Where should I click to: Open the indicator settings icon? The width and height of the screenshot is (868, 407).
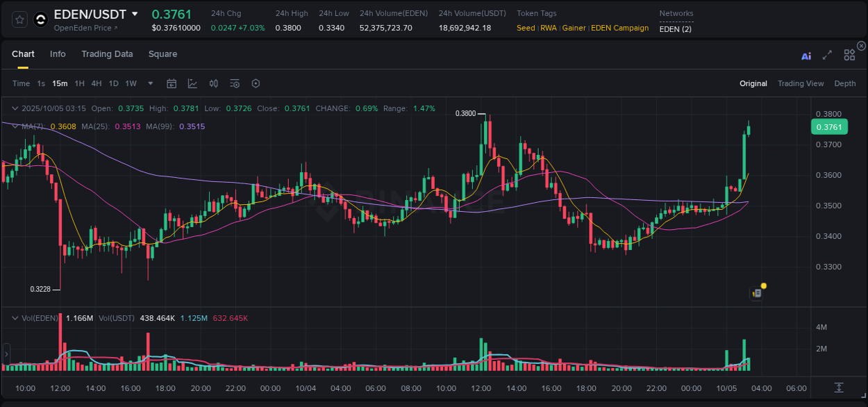pyautogui.click(x=234, y=83)
